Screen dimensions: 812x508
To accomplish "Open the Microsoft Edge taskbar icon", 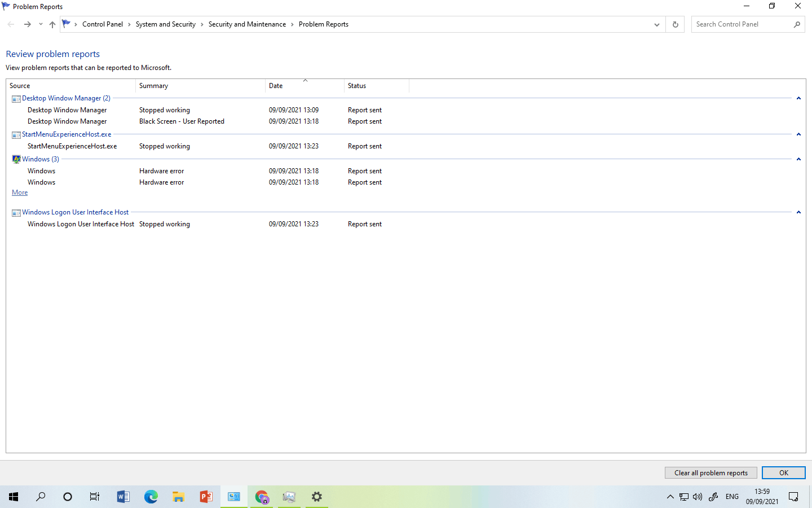I will [x=151, y=497].
